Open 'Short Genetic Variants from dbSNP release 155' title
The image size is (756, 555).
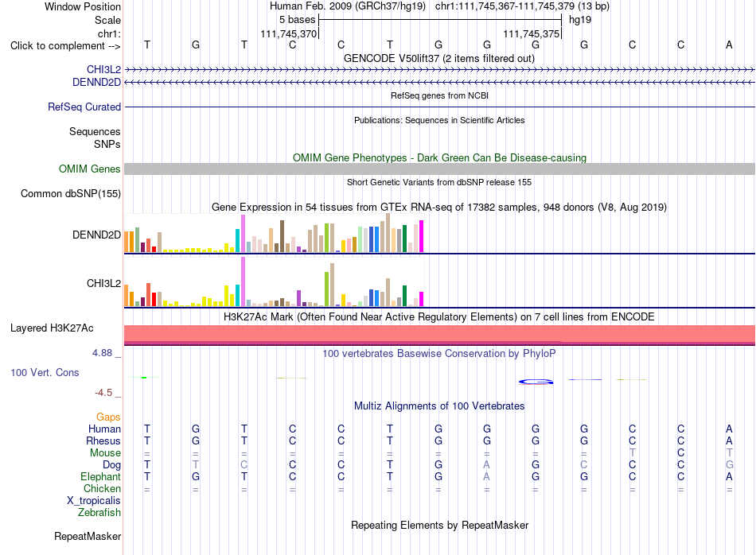(439, 182)
